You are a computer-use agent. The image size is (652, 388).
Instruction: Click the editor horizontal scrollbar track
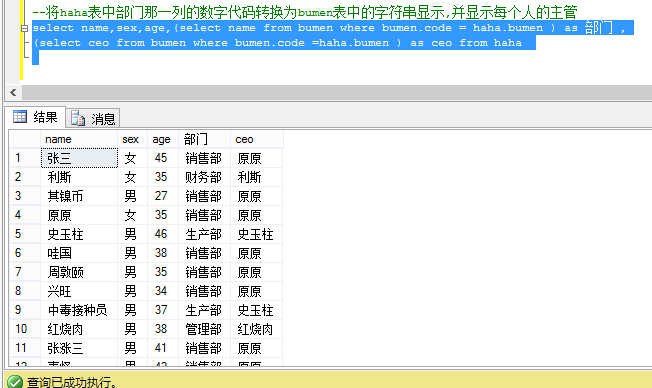[x=337, y=92]
